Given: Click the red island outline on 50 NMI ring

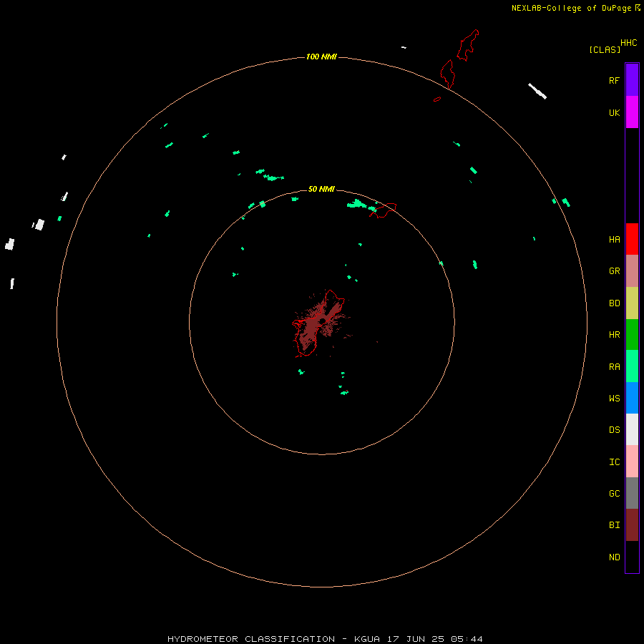Looking at the screenshot, I should 384,210.
